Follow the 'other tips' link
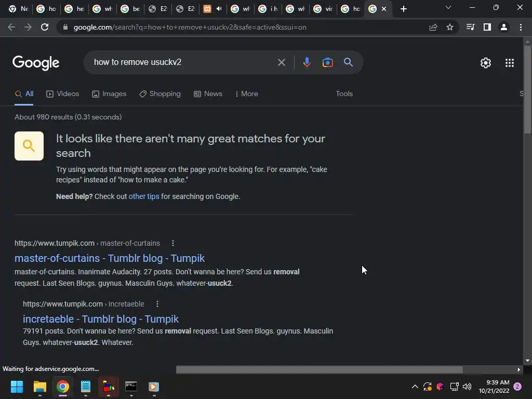532x399 pixels. click(x=144, y=196)
